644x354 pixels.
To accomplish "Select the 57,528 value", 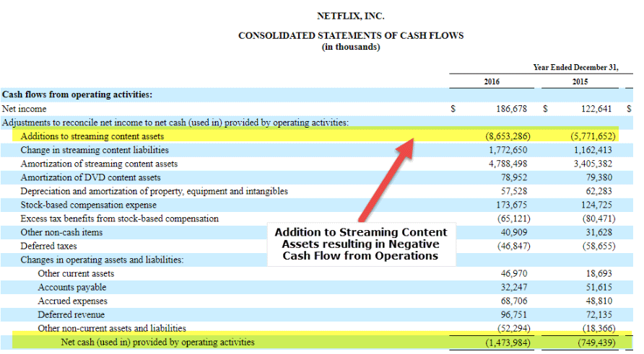I will 514,191.
